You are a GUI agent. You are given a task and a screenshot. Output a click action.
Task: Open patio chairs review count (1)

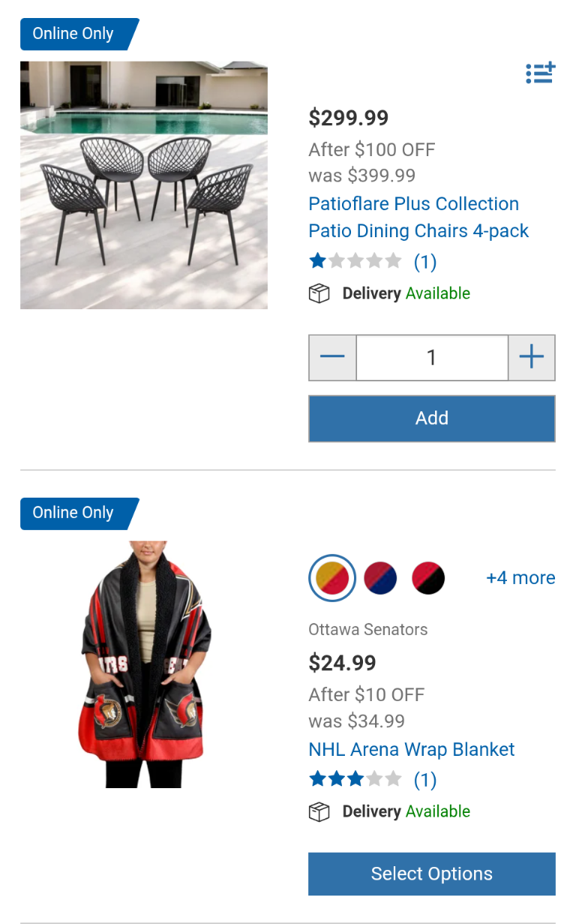pos(425,261)
